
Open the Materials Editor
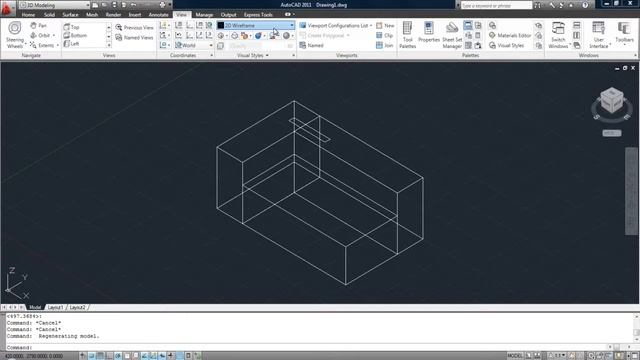510,36
